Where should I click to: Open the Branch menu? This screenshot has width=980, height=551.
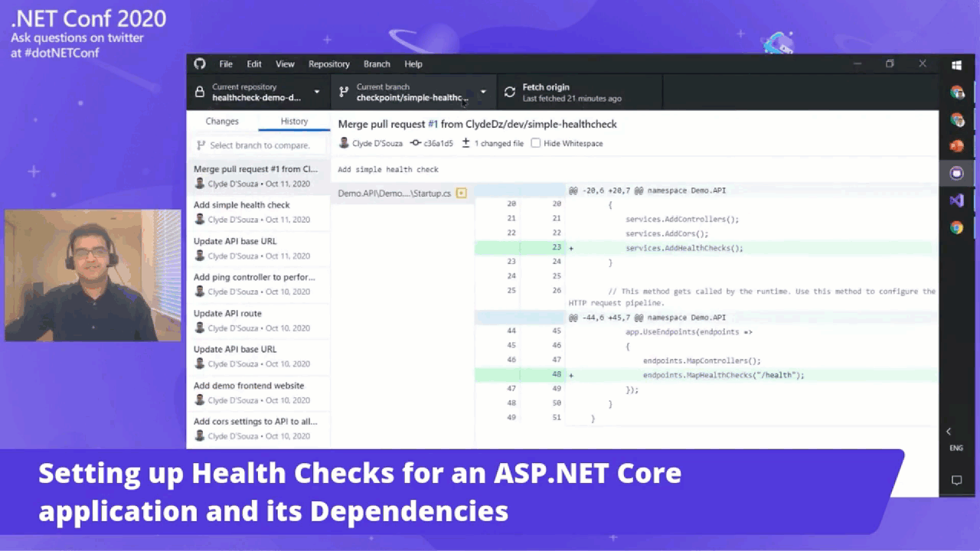click(x=377, y=64)
